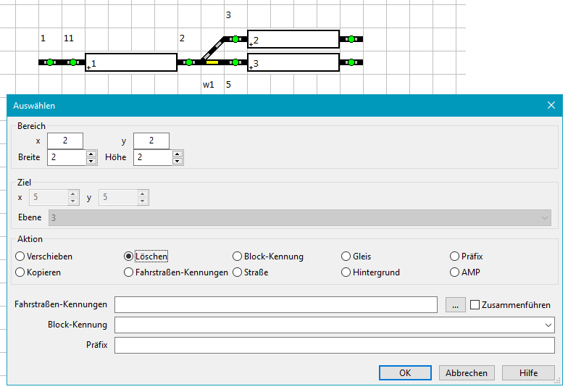Choose the Kopieren action
The height and width of the screenshot is (392, 568).
point(20,272)
